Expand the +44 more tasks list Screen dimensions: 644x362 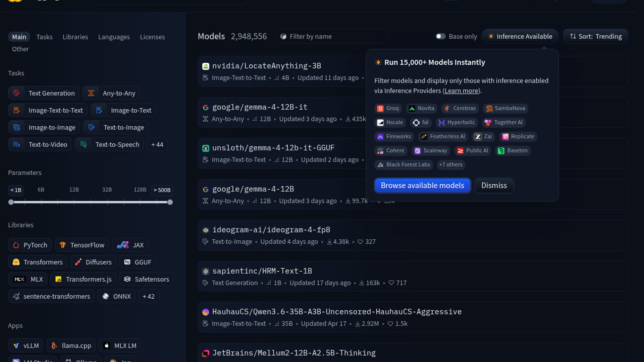(157, 144)
